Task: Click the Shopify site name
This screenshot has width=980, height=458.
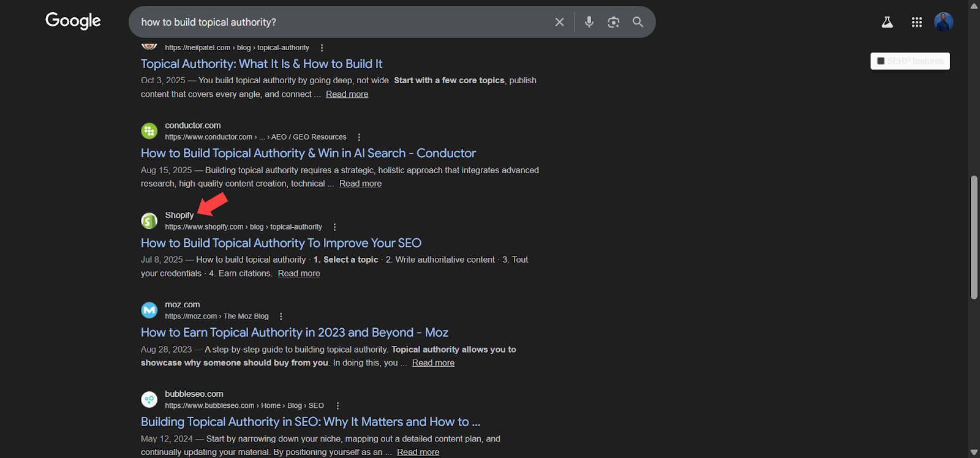Action: [179, 215]
